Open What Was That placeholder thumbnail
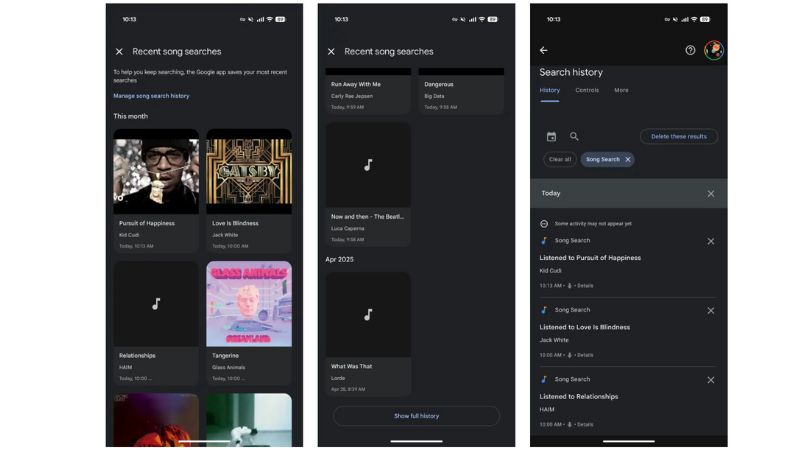Image resolution: width=800 pixels, height=450 pixels. 368,314
